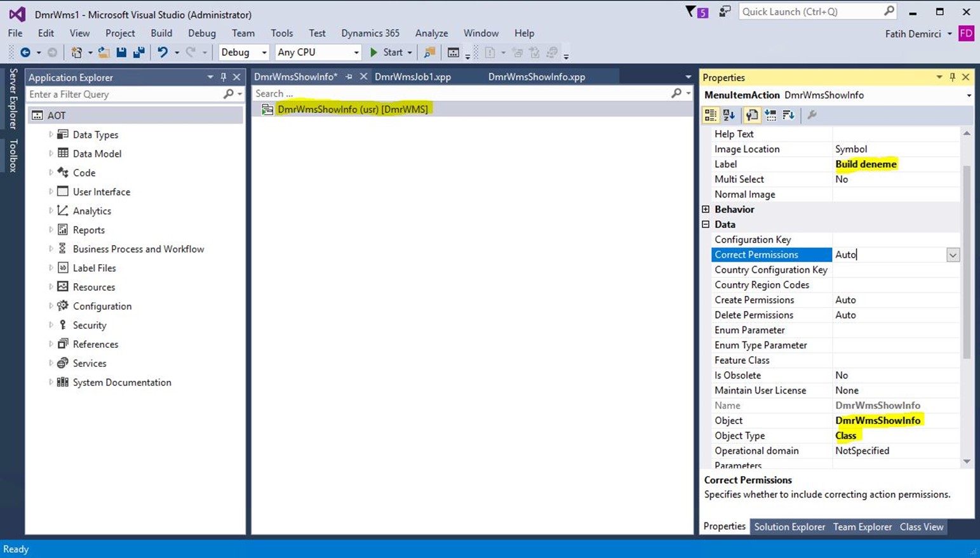Click the search magnifier in Application Explorer filter

tap(229, 94)
